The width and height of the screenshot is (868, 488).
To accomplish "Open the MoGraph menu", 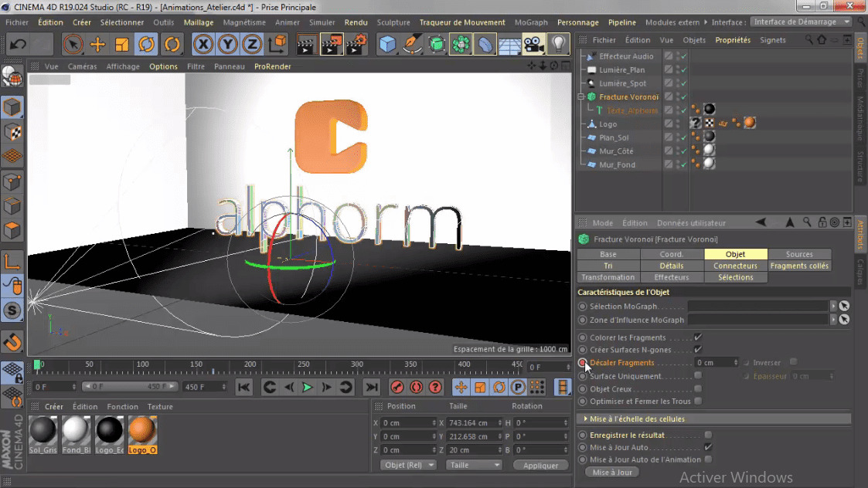I will pos(531,22).
